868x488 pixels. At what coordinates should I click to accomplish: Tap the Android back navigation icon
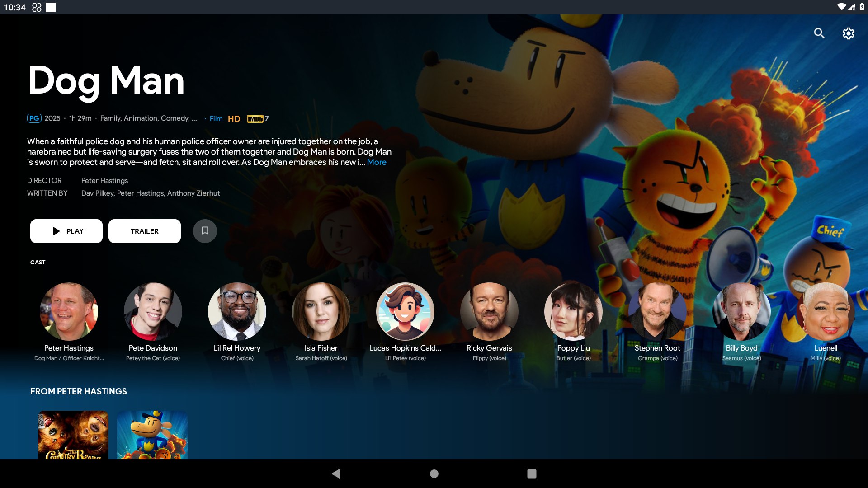click(x=336, y=474)
